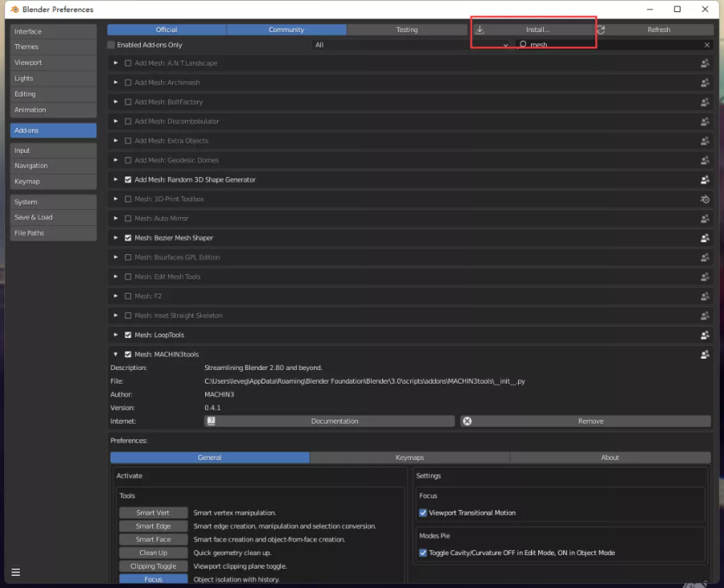Image resolution: width=724 pixels, height=588 pixels.
Task: Enable the Enabled Add-ons Only checkbox
Action: click(112, 45)
